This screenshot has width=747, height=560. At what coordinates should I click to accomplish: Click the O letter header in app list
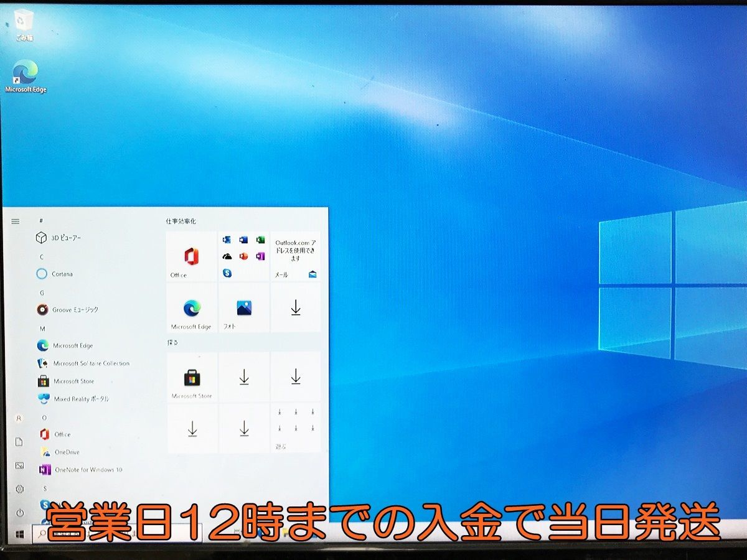[44, 417]
